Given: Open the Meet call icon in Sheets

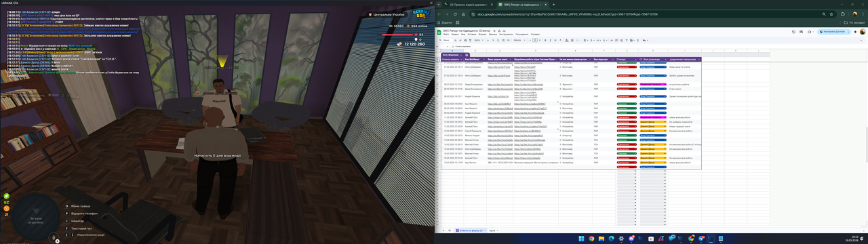Looking at the screenshot, I should click(809, 32).
